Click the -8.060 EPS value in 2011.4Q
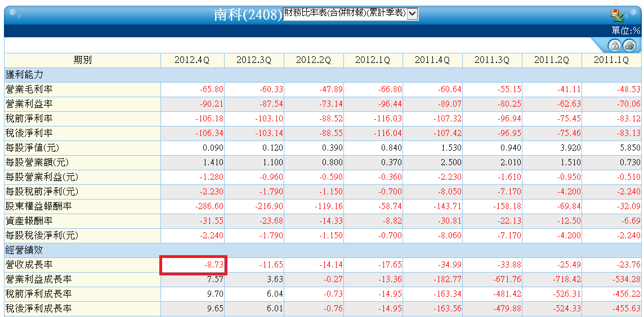Image resolution: width=644 pixels, height=317 pixels. (449, 236)
